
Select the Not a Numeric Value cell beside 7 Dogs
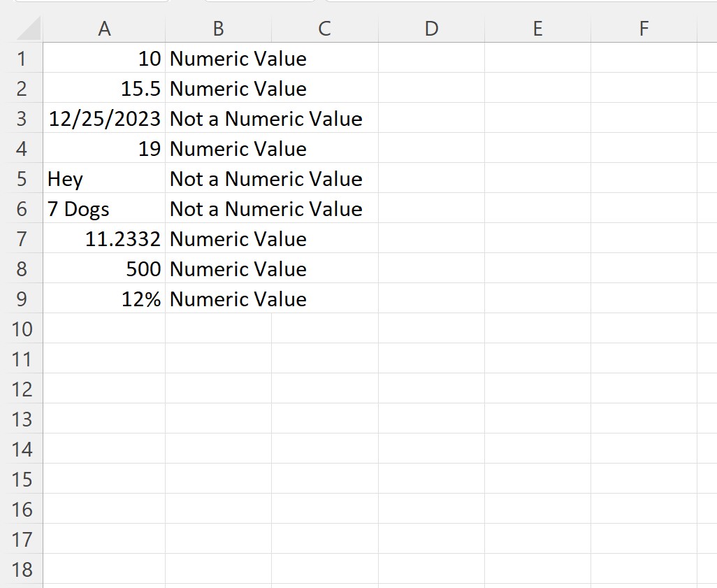[218, 209]
